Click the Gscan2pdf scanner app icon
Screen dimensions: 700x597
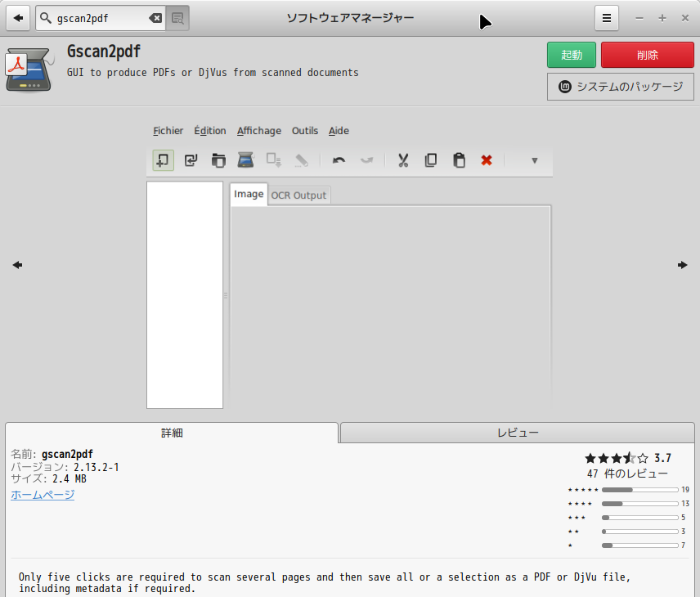(29, 70)
